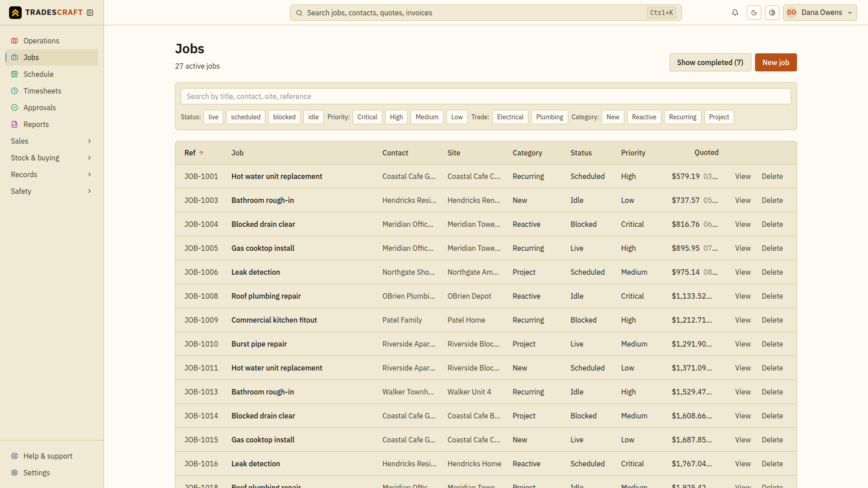
Task: Click the Timesheets clock icon
Action: click(14, 91)
